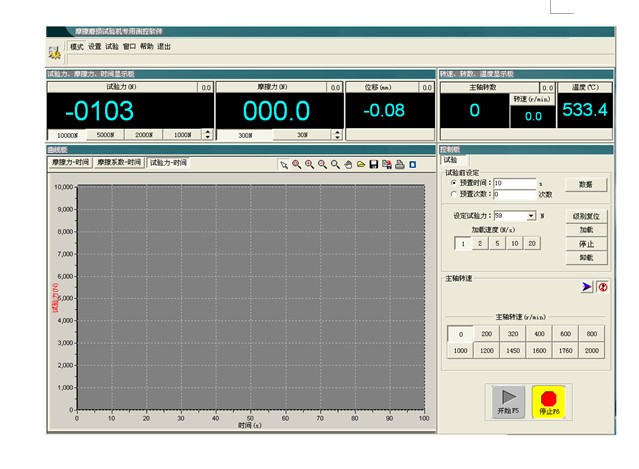Select the 2000N test force range
Image resolution: width=639 pixels, height=469 pixels.
(x=144, y=135)
